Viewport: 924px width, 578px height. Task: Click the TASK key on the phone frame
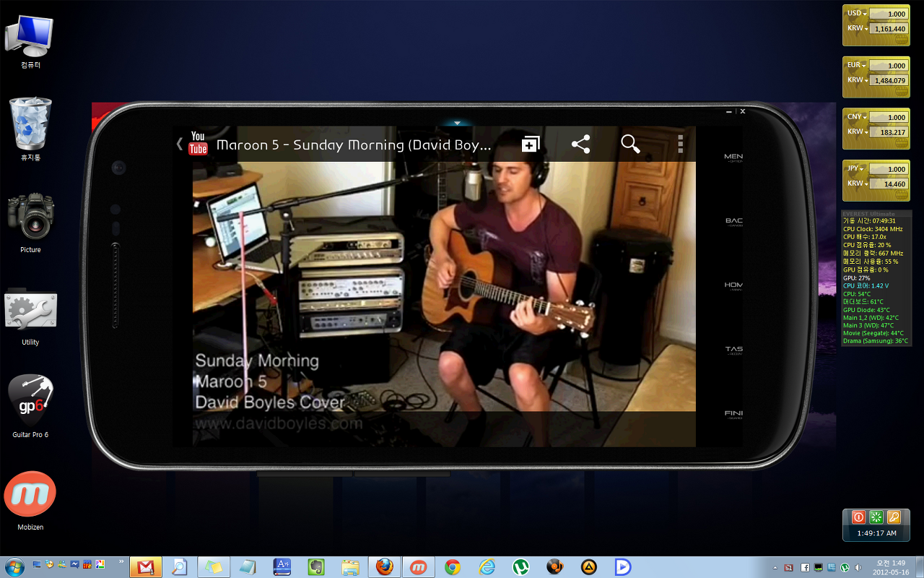click(x=733, y=350)
